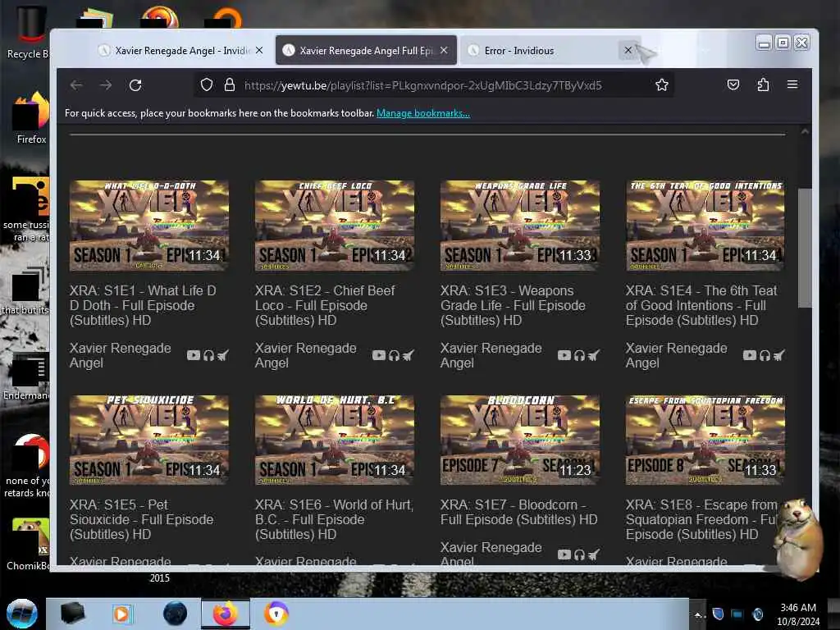Click the 'XRA: S1E8 - Escape from Squatopian' title
The height and width of the screenshot is (630, 840).
click(702, 519)
